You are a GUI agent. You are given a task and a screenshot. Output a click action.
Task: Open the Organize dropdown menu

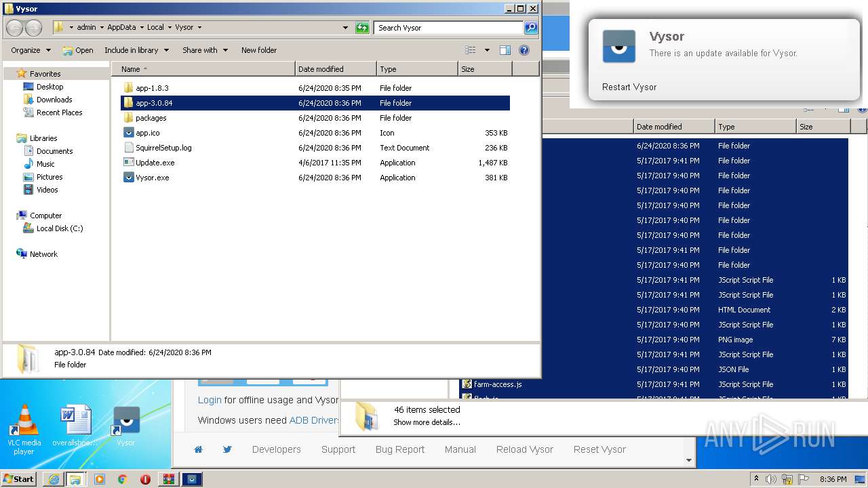31,50
